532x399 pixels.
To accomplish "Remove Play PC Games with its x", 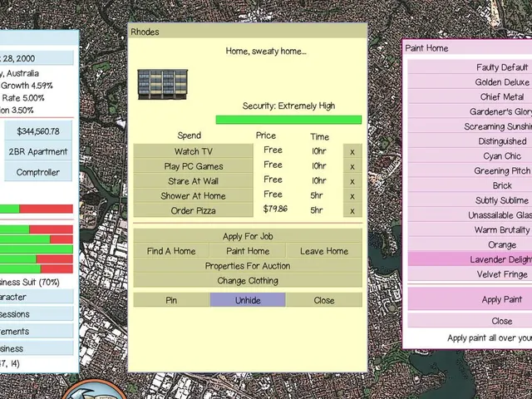I will pyautogui.click(x=352, y=166).
